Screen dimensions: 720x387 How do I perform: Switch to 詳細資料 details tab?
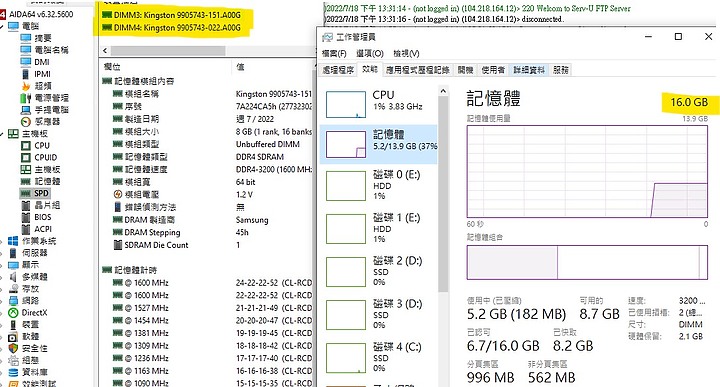click(529, 70)
